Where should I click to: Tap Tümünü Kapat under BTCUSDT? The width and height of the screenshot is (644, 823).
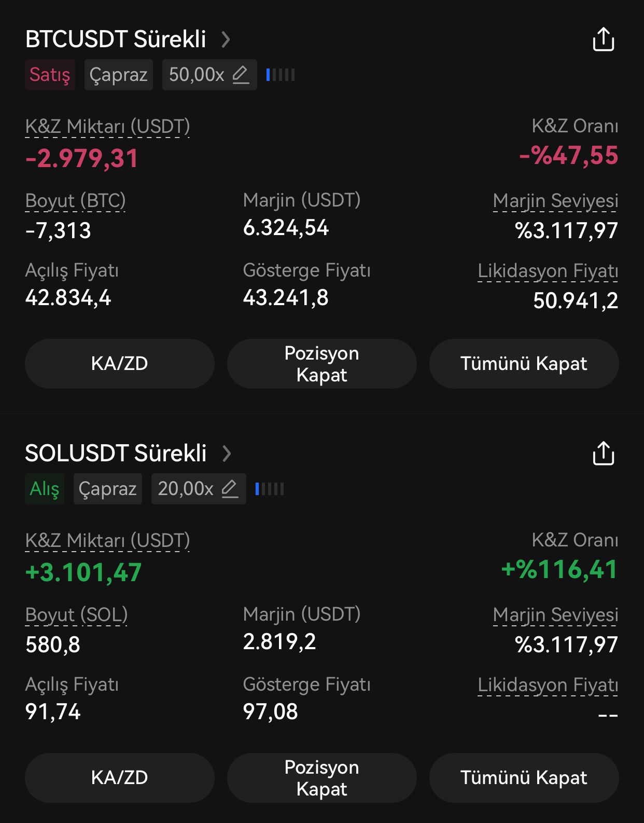(524, 364)
